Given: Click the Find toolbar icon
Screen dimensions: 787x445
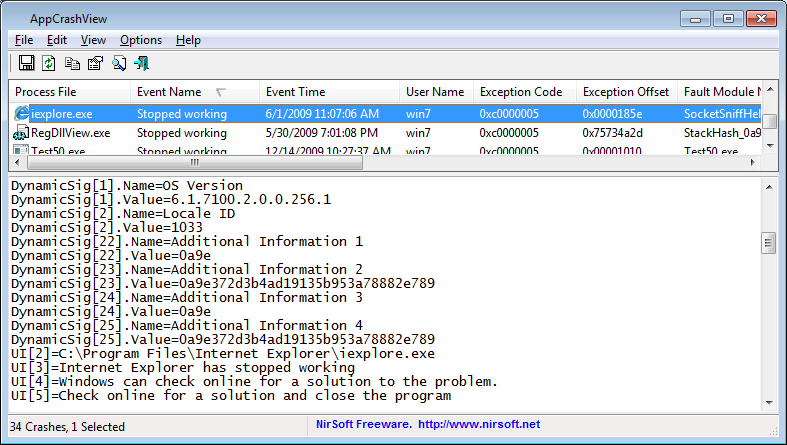Looking at the screenshot, I should point(119,63).
